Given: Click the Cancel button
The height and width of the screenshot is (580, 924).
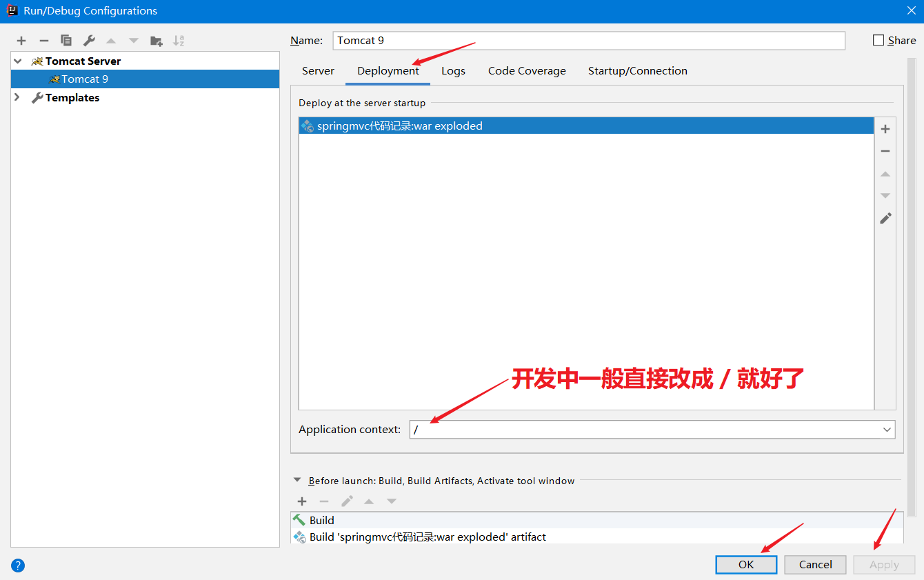Looking at the screenshot, I should click(815, 565).
